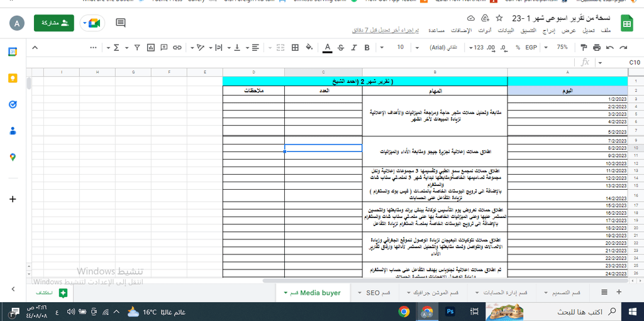Format selection as percent

518,48
